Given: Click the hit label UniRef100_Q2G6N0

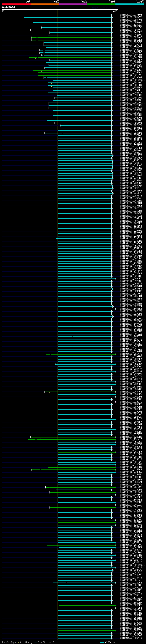Looking at the screenshot, I should (x=131, y=555).
